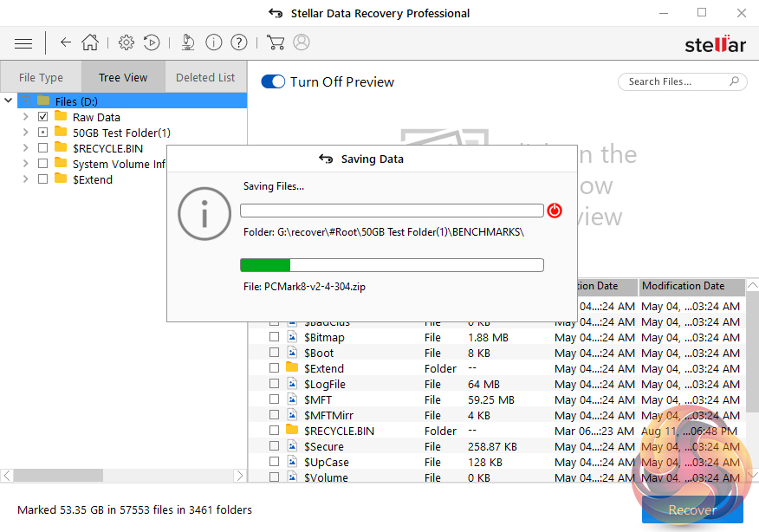
Task: Expand the Raw Data folder
Action: pos(25,117)
